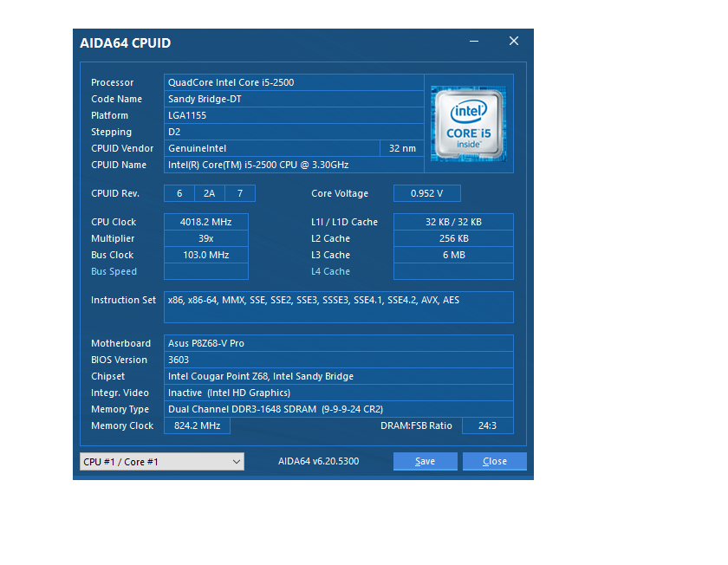
Task: Click the Close button
Action: (495, 462)
